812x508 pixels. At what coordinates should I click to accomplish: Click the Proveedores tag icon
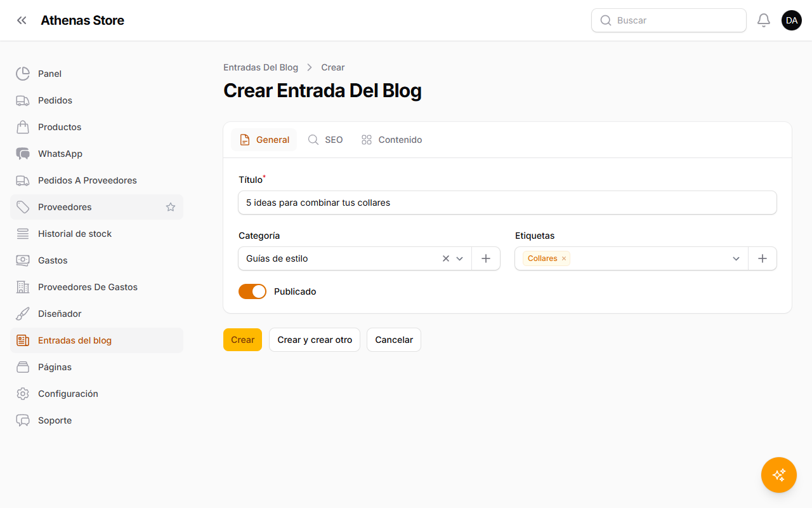click(23, 207)
